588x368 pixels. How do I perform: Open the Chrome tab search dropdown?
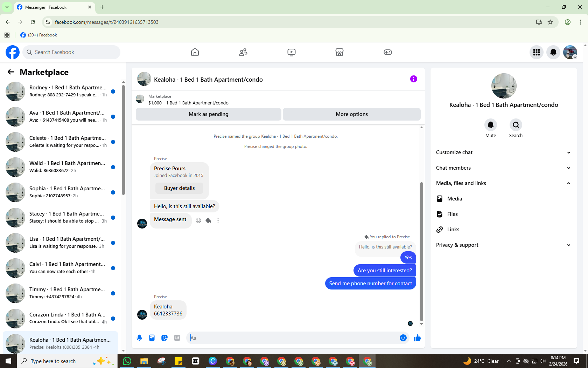coord(7,7)
